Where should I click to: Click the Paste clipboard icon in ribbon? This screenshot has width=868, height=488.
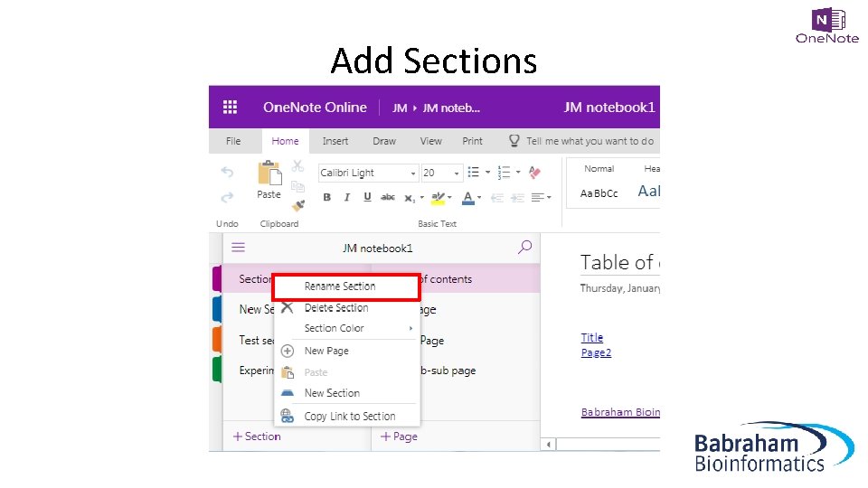click(269, 174)
